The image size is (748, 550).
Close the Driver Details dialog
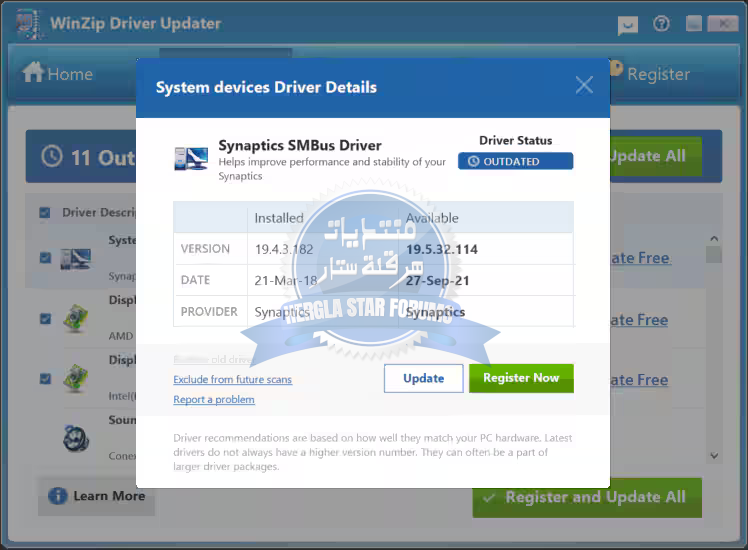tap(584, 86)
